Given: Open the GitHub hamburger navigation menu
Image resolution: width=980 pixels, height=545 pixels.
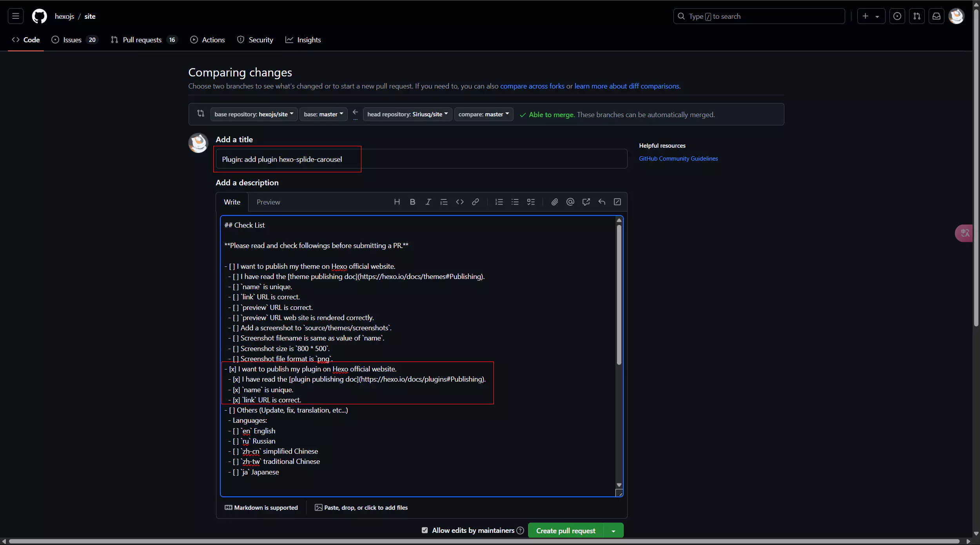Looking at the screenshot, I should 16,16.
